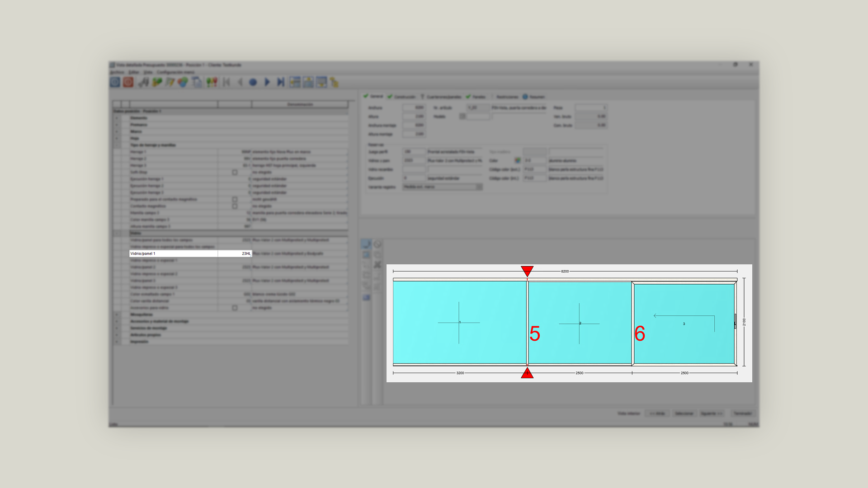The width and height of the screenshot is (868, 488).
Task: Select glass pane 2 in the drawing
Action: (x=580, y=323)
